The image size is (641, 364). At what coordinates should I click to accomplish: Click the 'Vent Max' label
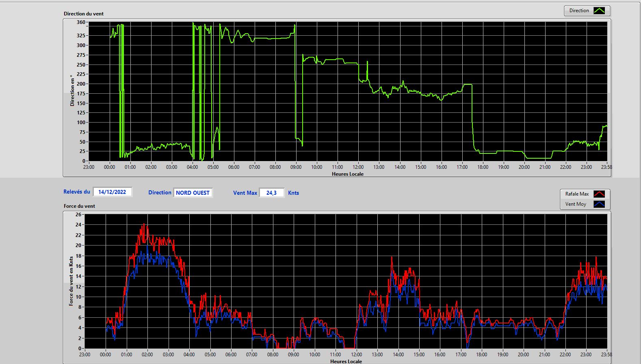245,193
